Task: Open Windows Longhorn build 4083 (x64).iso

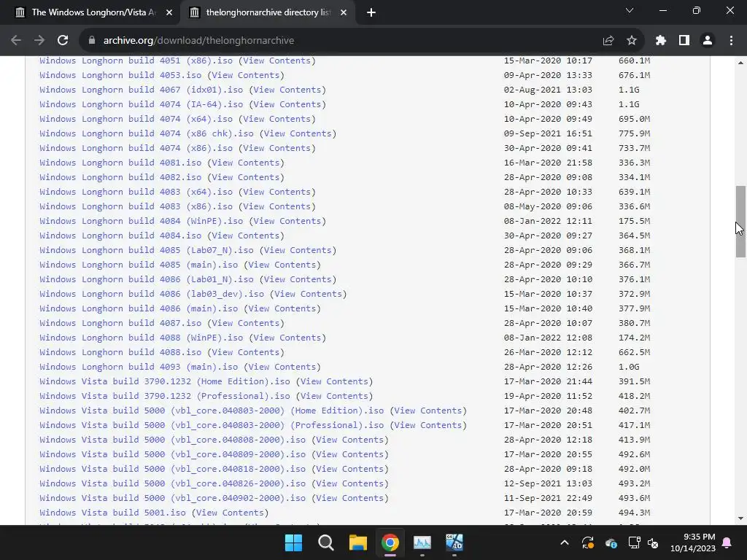Action: (x=136, y=192)
